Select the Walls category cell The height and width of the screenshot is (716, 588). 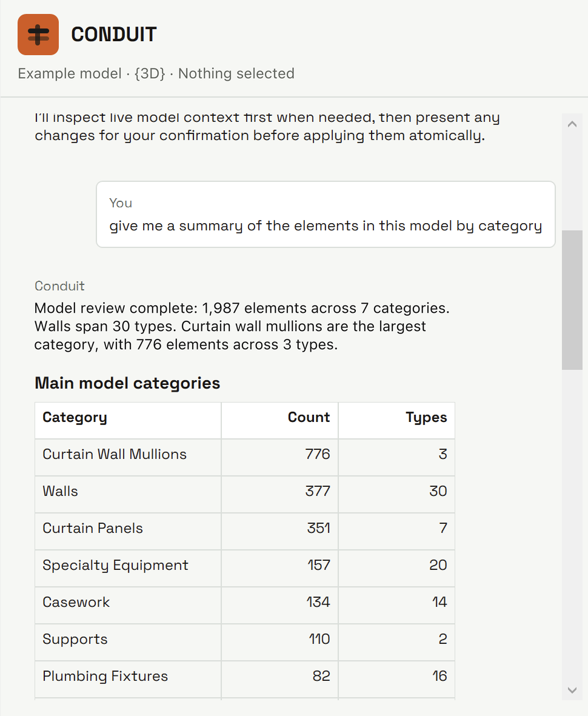(129, 495)
